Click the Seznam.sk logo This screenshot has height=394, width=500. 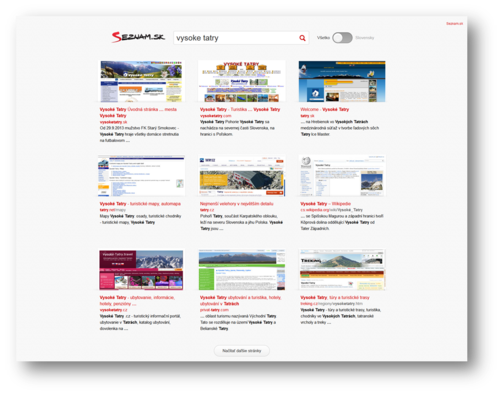[138, 37]
